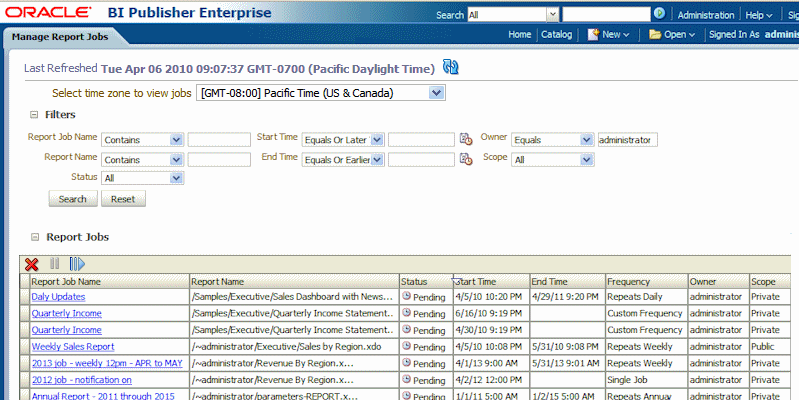The height and width of the screenshot is (400, 799).
Task: Click the Report Job Name filter text field
Action: [x=219, y=140]
